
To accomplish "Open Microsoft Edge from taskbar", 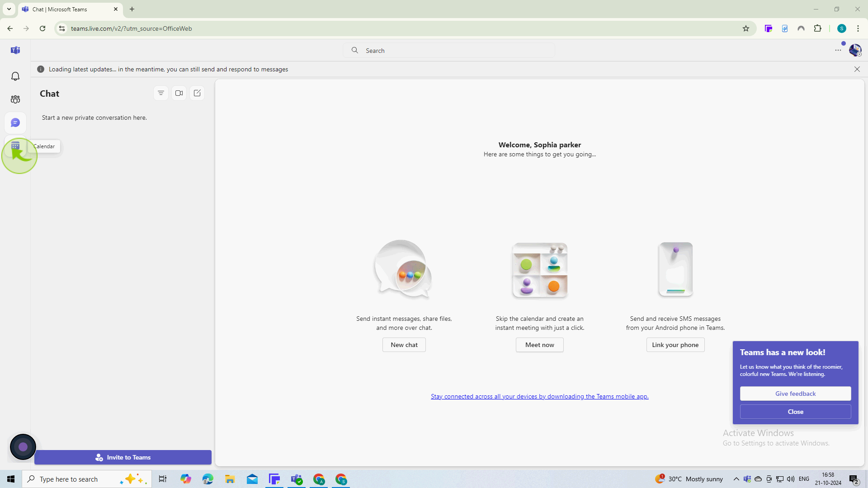I will [208, 479].
